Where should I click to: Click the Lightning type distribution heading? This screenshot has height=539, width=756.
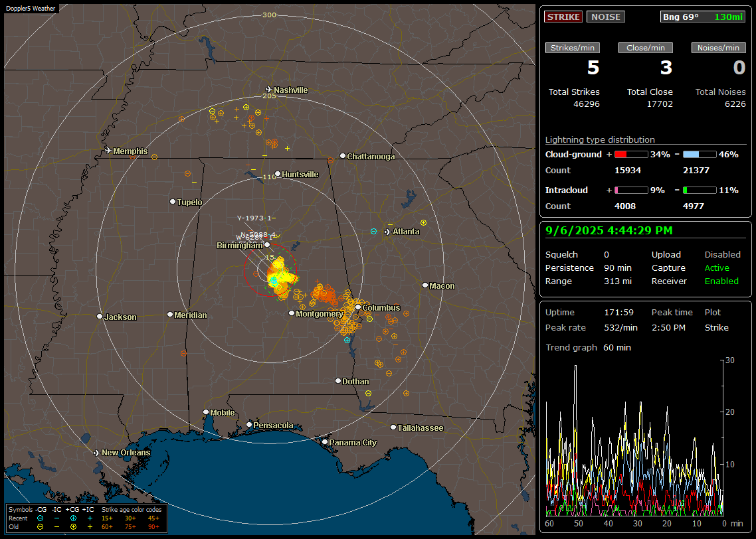click(600, 139)
